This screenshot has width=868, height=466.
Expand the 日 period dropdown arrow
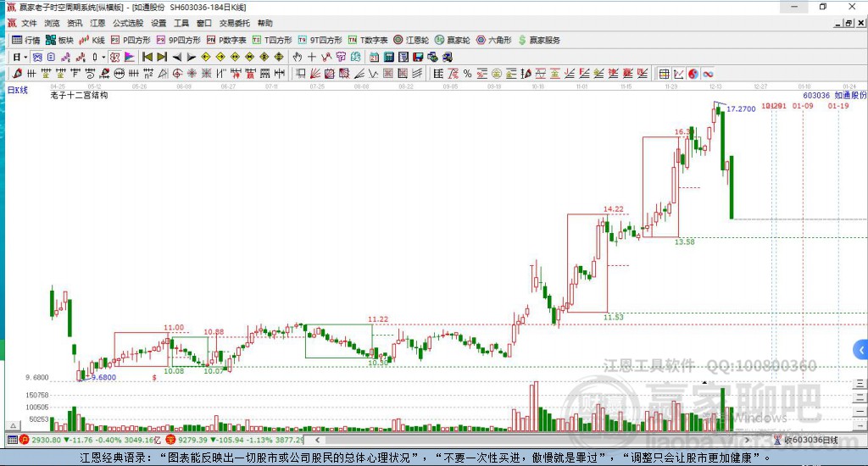25,57
